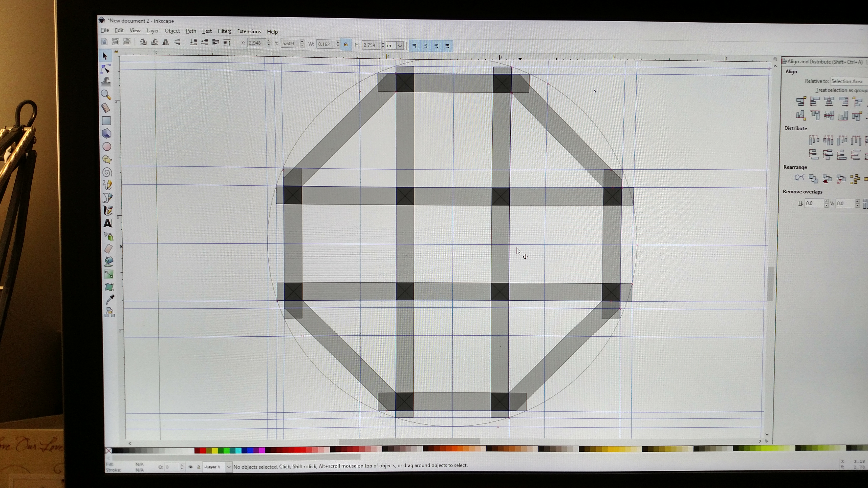The image size is (868, 488).
Task: Select the Dropper color picker tool
Action: (109, 299)
